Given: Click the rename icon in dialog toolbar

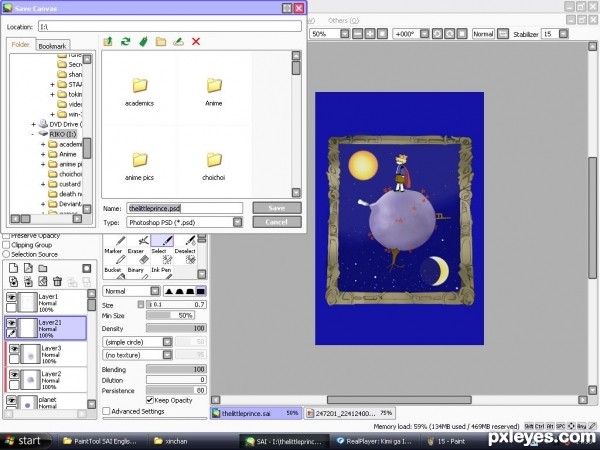Looking at the screenshot, I should tap(178, 41).
